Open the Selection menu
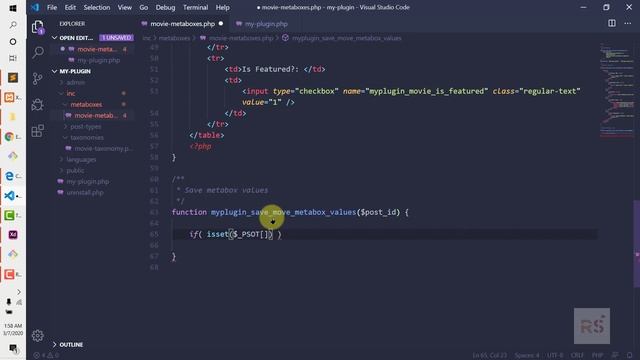The height and width of the screenshot is (360, 640). point(97,7)
